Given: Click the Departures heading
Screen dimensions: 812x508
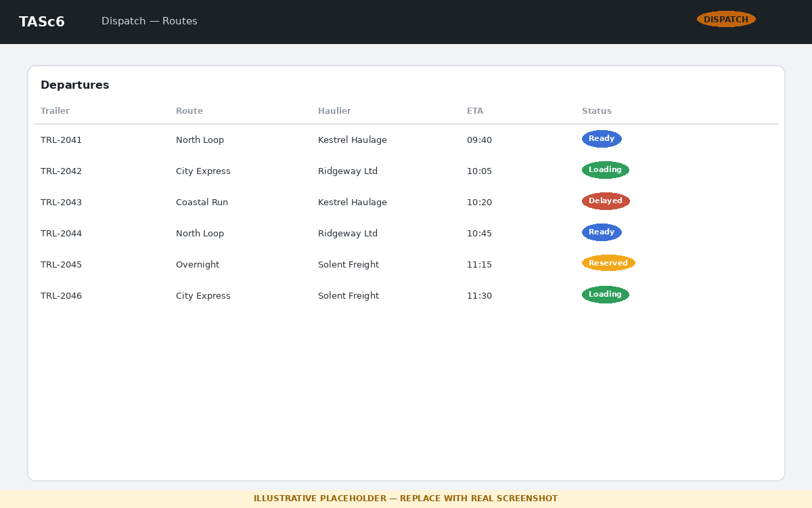Looking at the screenshot, I should coord(75,85).
